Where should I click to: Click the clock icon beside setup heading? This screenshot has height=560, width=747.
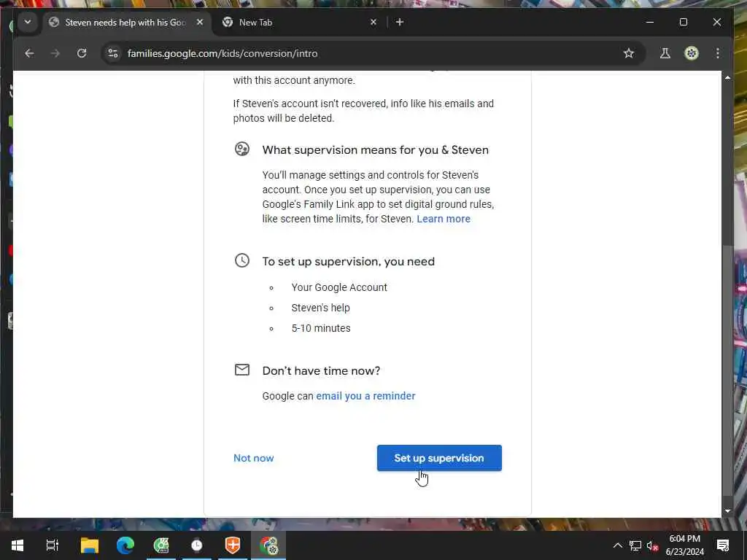pos(242,260)
